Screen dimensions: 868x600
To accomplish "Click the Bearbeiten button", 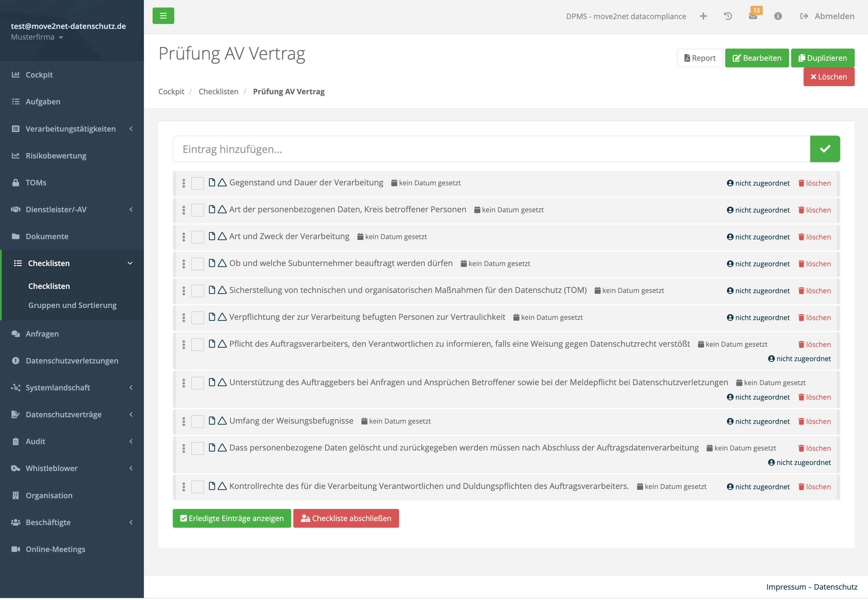I will point(757,58).
